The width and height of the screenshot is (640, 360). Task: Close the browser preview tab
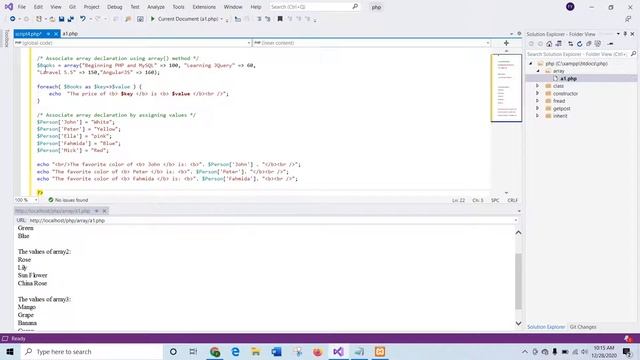(x=104, y=211)
